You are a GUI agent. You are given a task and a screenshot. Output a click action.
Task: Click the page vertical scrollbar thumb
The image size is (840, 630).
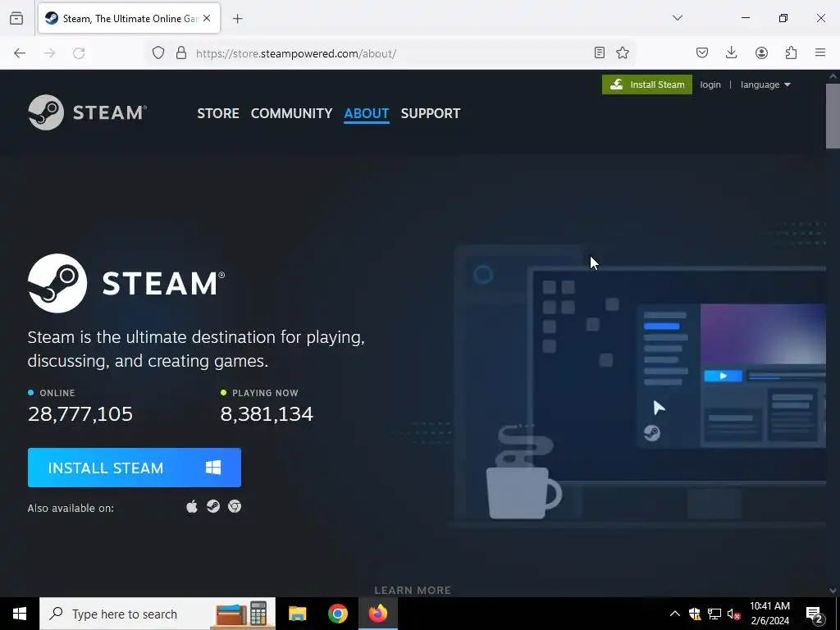pyautogui.click(x=833, y=116)
